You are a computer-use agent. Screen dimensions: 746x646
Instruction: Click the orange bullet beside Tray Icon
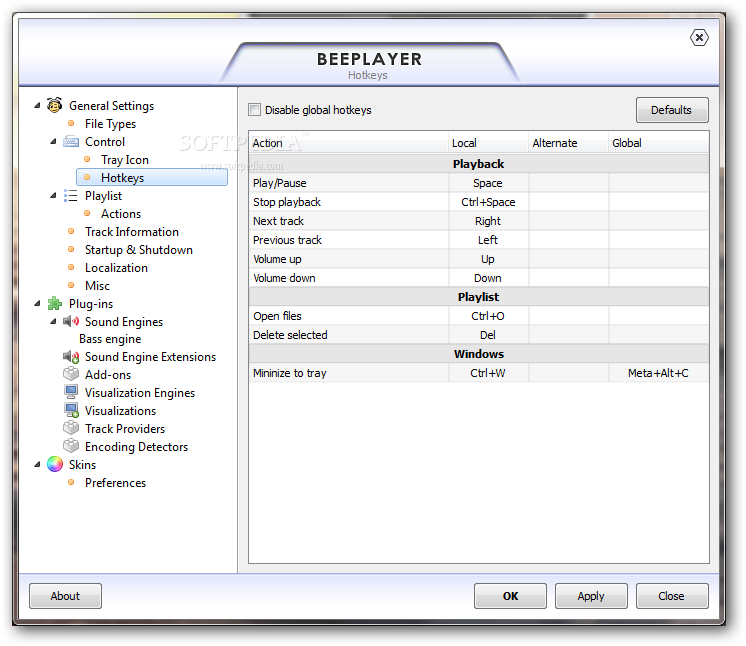click(x=87, y=159)
